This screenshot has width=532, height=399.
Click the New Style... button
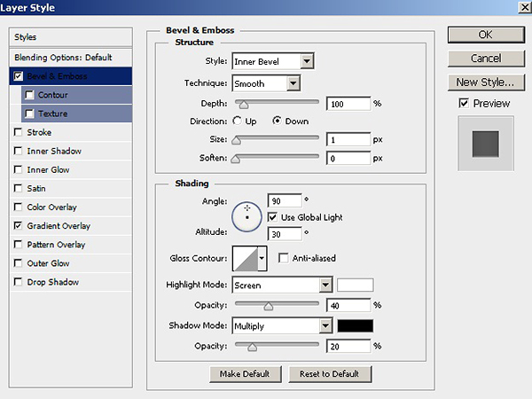(483, 82)
